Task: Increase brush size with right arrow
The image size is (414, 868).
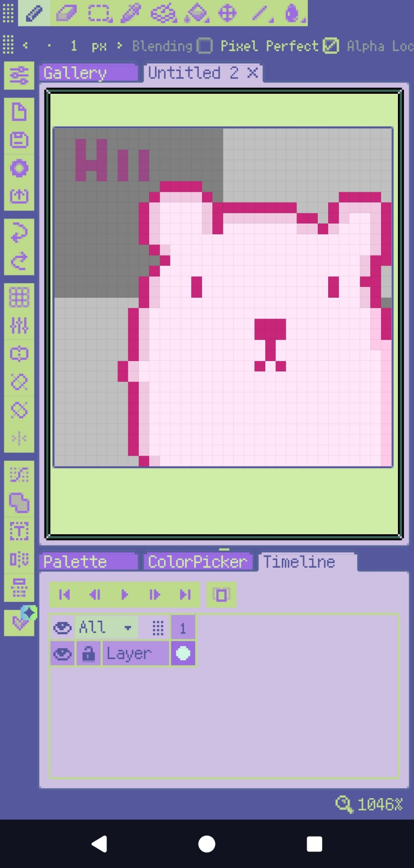Action: point(120,46)
